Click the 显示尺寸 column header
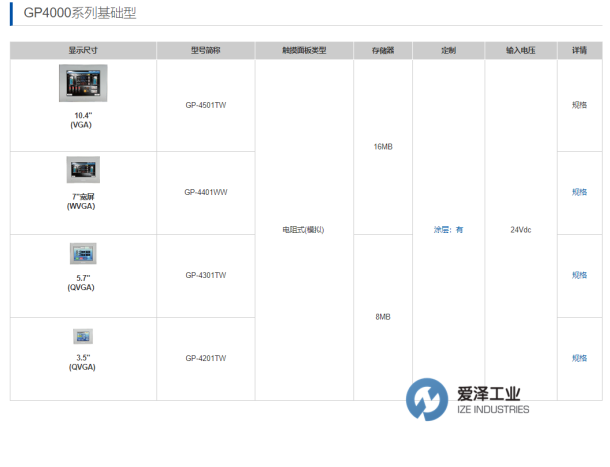Screen dimensions: 610x467 83,50
